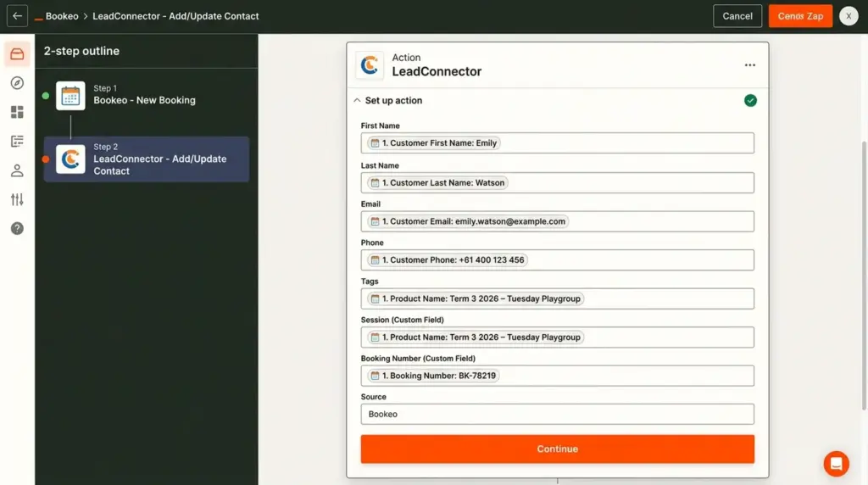Screen dimensions: 868x485
Task: Open the person account sidebar icon
Action: [17, 170]
